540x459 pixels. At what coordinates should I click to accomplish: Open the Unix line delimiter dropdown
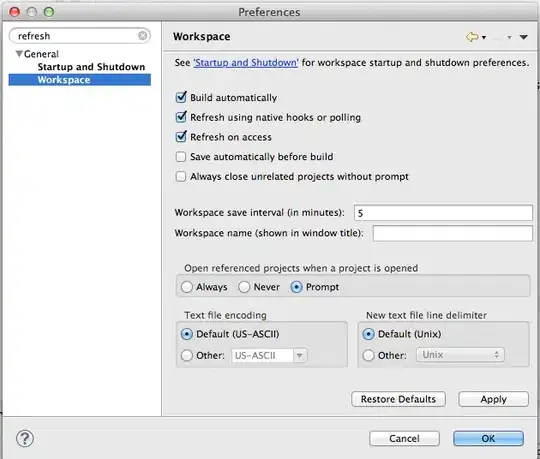460,355
